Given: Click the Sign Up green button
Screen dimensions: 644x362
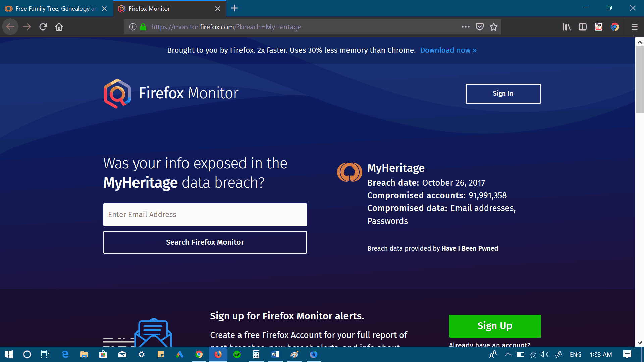Looking at the screenshot, I should [494, 326].
